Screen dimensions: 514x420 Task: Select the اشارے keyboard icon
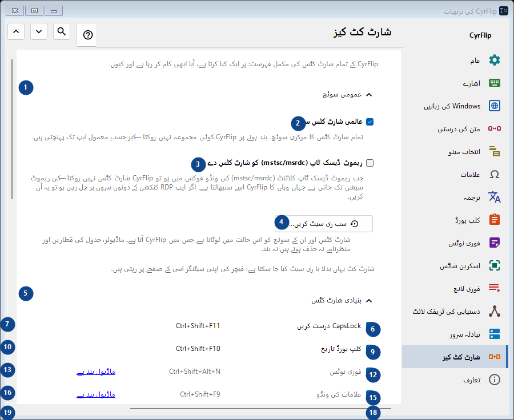pos(495,83)
